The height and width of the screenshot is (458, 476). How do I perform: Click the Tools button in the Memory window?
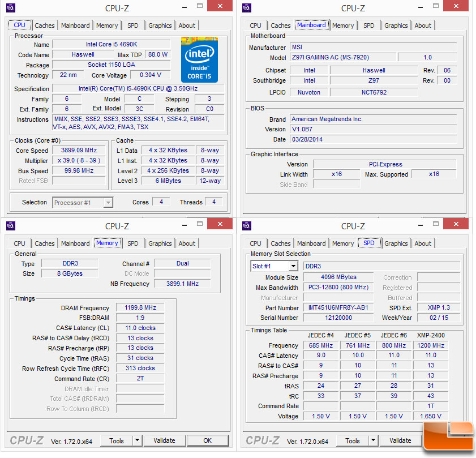click(117, 440)
